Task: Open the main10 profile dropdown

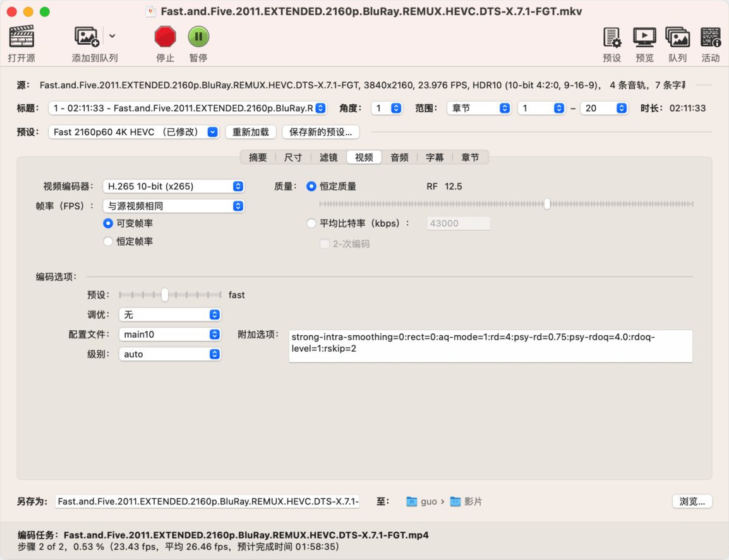Action: (x=170, y=334)
